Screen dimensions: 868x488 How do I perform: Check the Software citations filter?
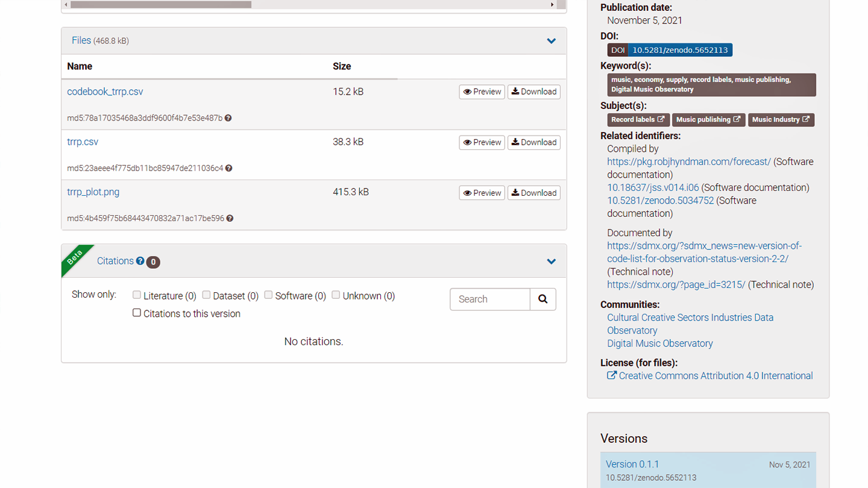coord(268,295)
